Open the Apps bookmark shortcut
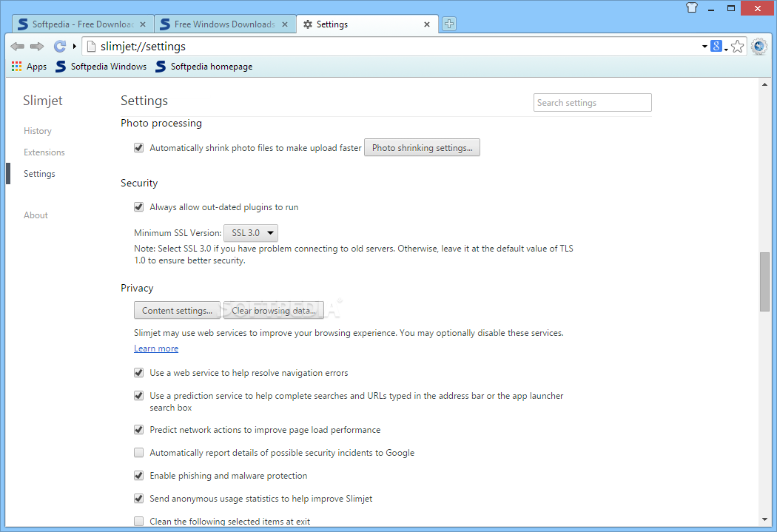The image size is (777, 532). (30, 67)
